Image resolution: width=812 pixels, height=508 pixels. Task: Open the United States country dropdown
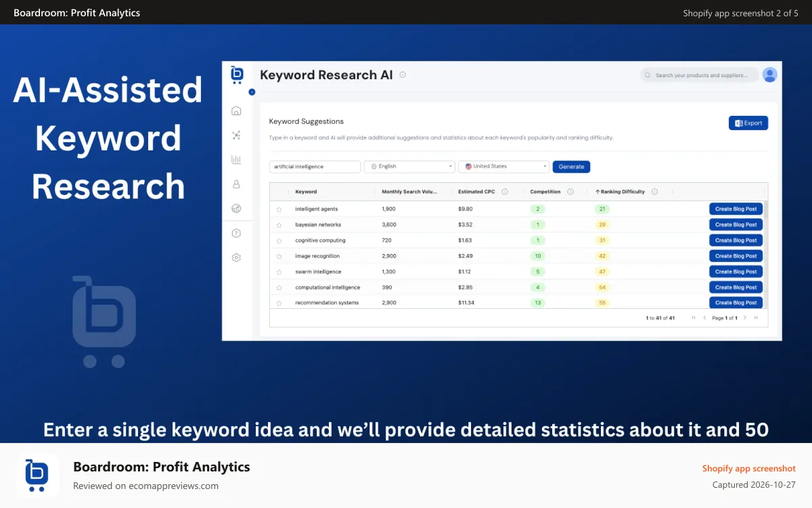(503, 166)
